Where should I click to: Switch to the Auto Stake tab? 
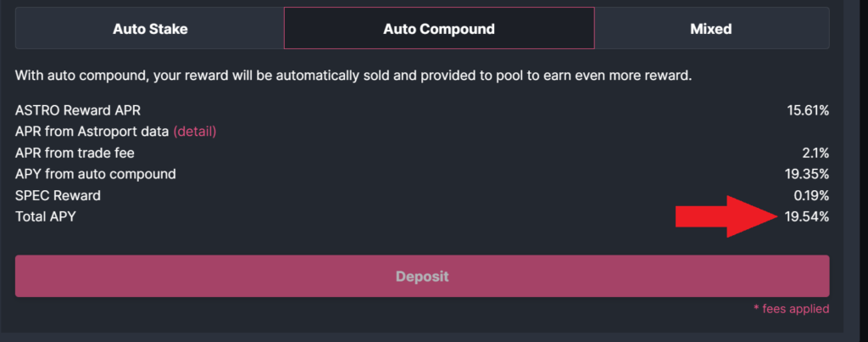point(150,29)
